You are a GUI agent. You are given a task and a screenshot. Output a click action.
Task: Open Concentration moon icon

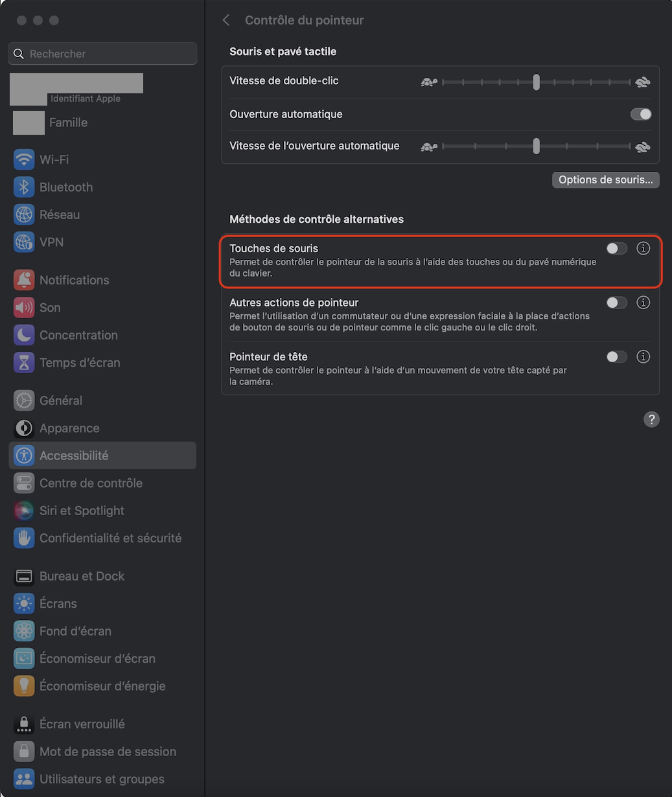pos(24,335)
